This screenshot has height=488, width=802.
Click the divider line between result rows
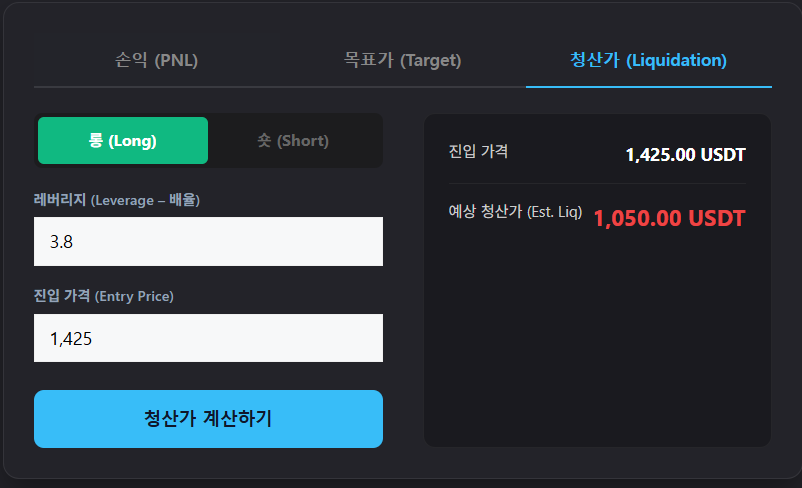[x=597, y=183]
